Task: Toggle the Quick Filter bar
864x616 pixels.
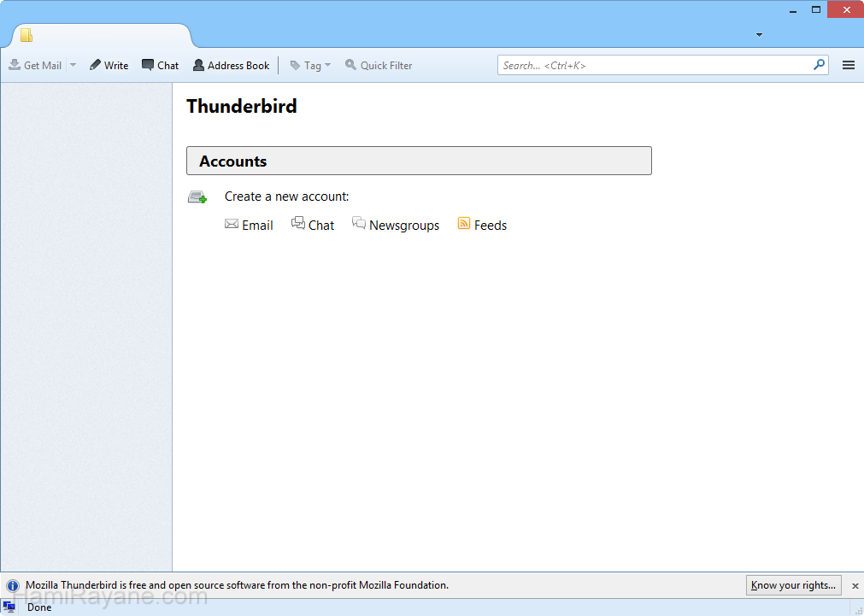Action: pos(379,65)
